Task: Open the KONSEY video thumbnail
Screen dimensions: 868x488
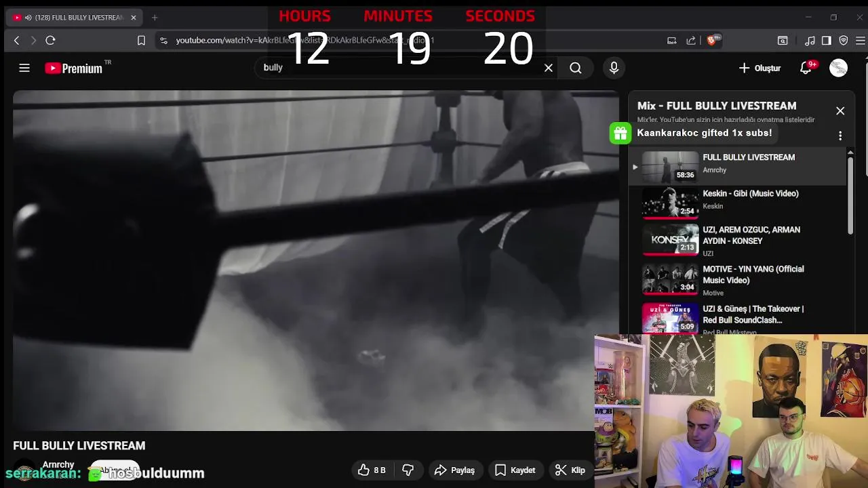Action: point(670,239)
